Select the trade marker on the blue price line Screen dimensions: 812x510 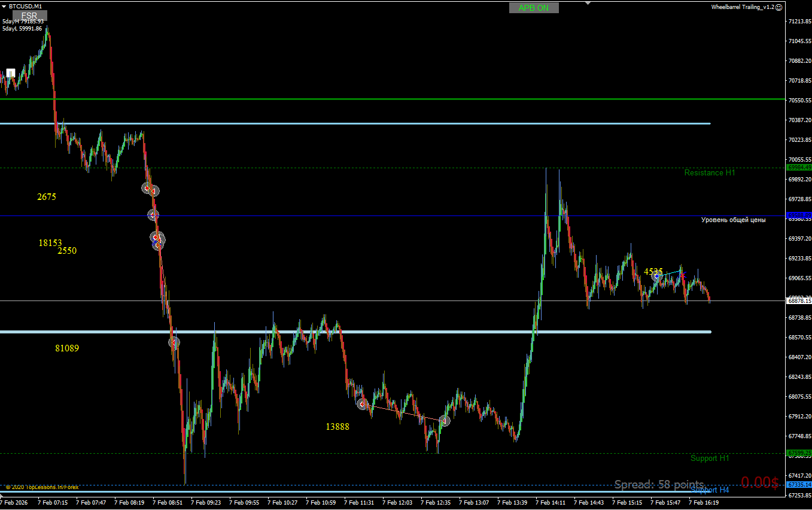[x=153, y=215]
